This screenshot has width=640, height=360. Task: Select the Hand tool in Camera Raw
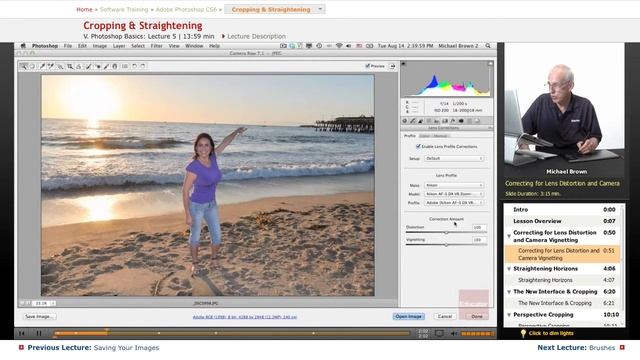[32, 66]
